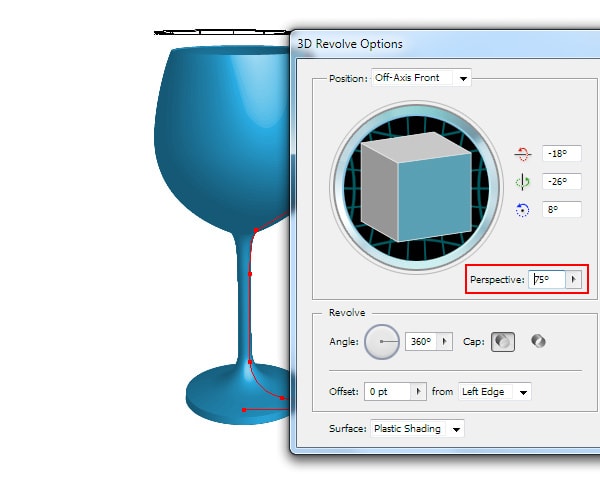Click the Y-axis rotation icon
Screen dimensions: 600x486
coord(522,182)
